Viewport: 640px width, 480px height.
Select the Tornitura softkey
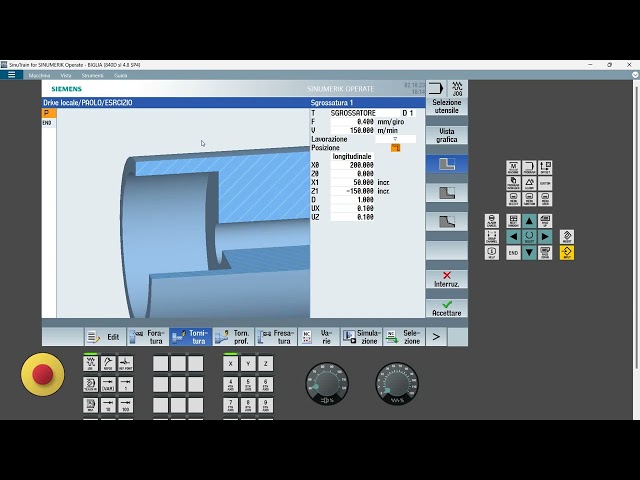coord(191,337)
